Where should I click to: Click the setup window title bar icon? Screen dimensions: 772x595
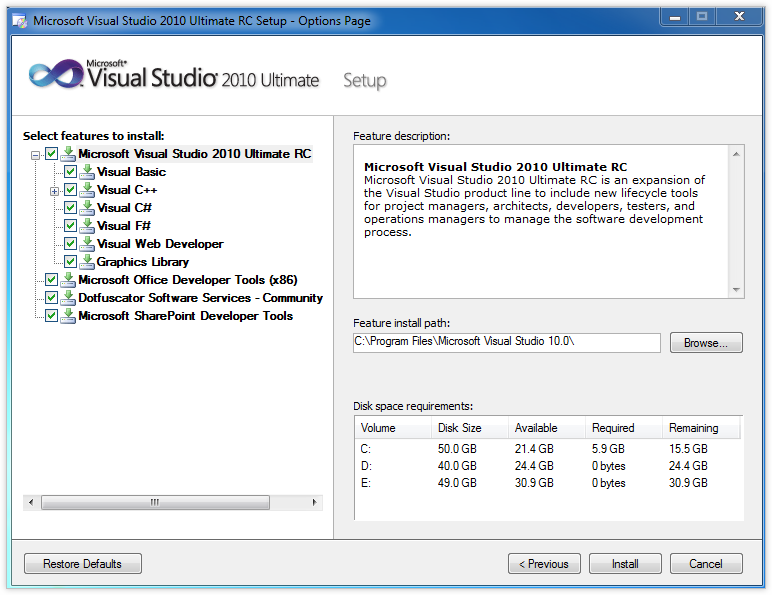[x=20, y=21]
